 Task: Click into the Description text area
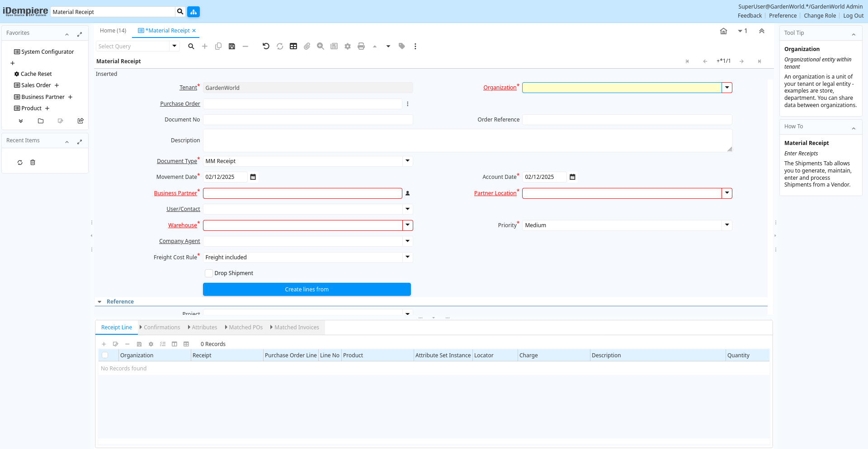(467, 140)
